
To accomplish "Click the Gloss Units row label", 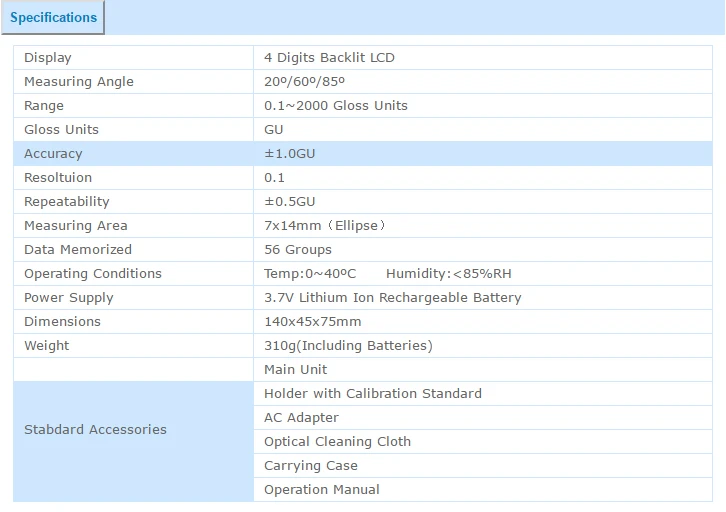I will pos(61,130).
